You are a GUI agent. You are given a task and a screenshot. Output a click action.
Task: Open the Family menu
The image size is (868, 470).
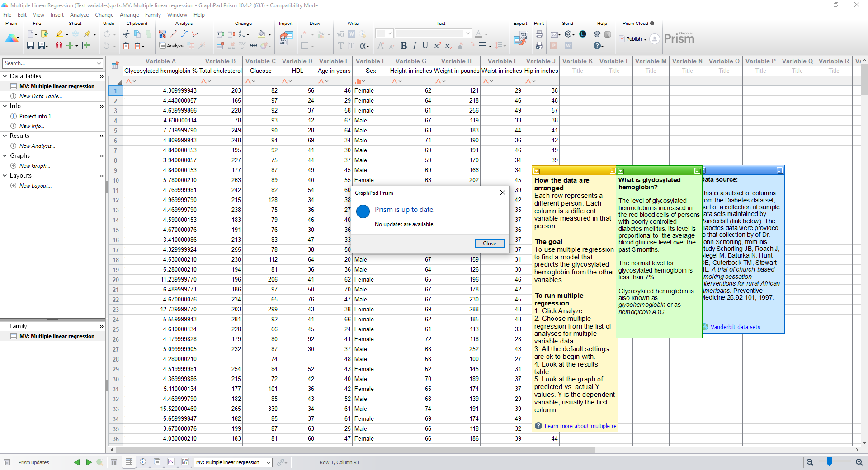153,15
